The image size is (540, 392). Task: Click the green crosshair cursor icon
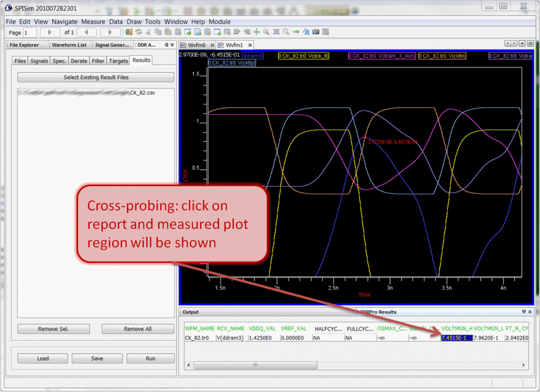click(257, 32)
